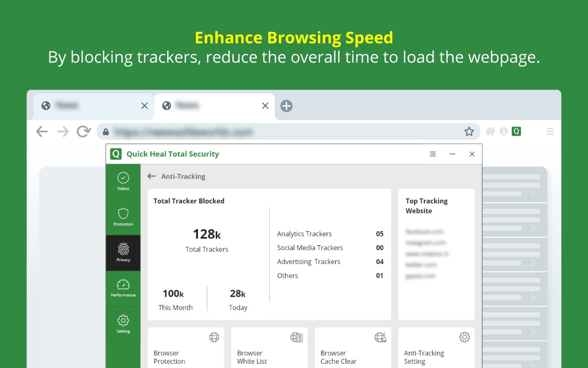The image size is (588, 368).
Task: Click the Quick Heal extension icon in browser
Action: coord(516,132)
